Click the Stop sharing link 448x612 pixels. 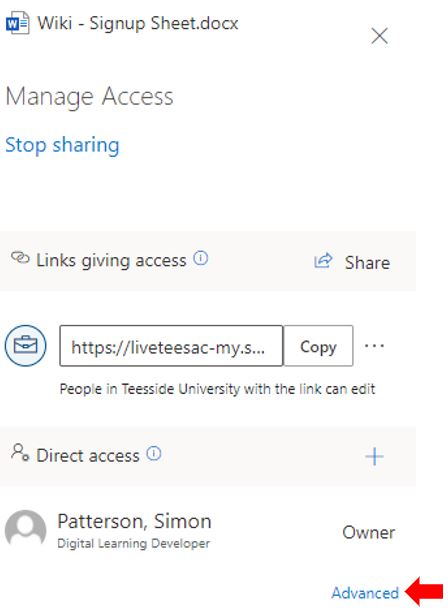tap(62, 145)
